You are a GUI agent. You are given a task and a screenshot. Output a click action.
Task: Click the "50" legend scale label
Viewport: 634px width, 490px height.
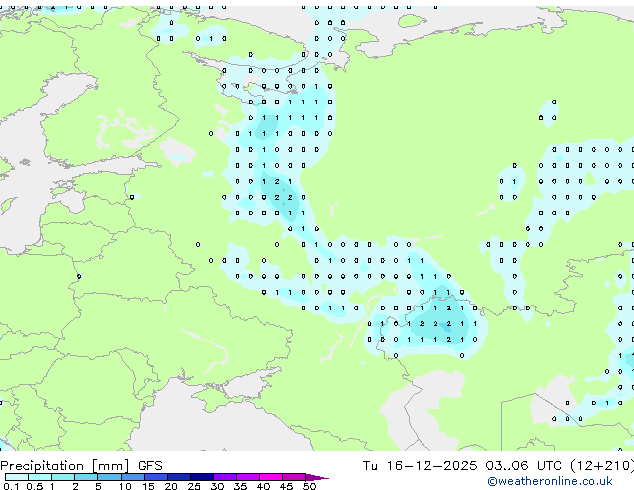click(309, 486)
